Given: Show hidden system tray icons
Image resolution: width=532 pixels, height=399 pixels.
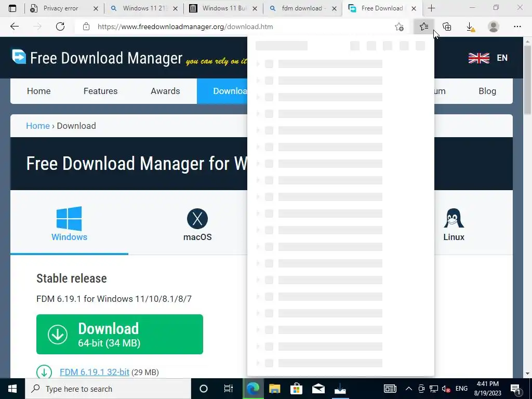Looking at the screenshot, I should (x=409, y=389).
